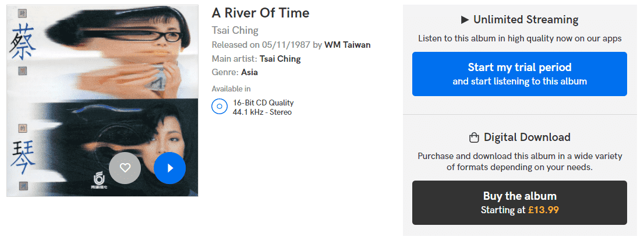This screenshot has height=240, width=644.
Task: Open the WM Taiwan label link
Action: point(348,45)
